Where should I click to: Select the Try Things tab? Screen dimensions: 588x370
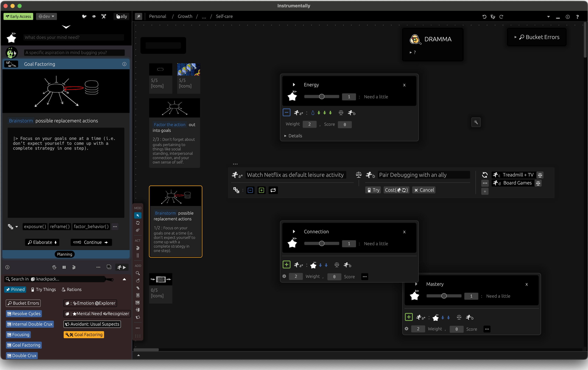coord(43,289)
